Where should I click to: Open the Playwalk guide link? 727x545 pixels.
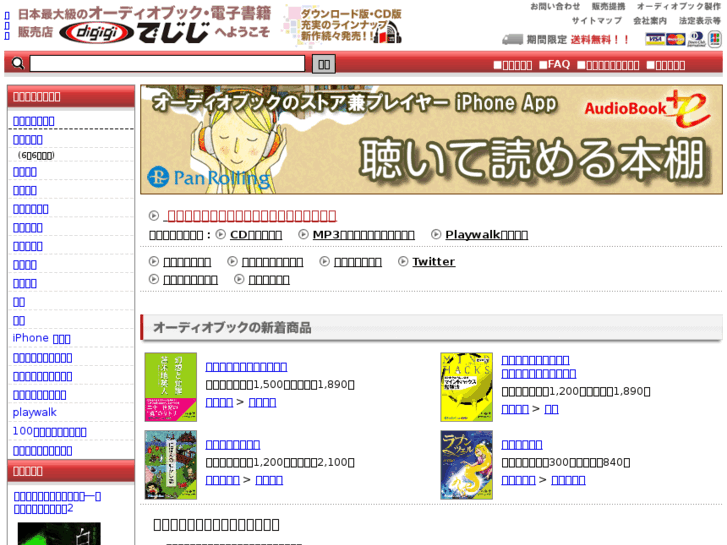[x=486, y=235]
